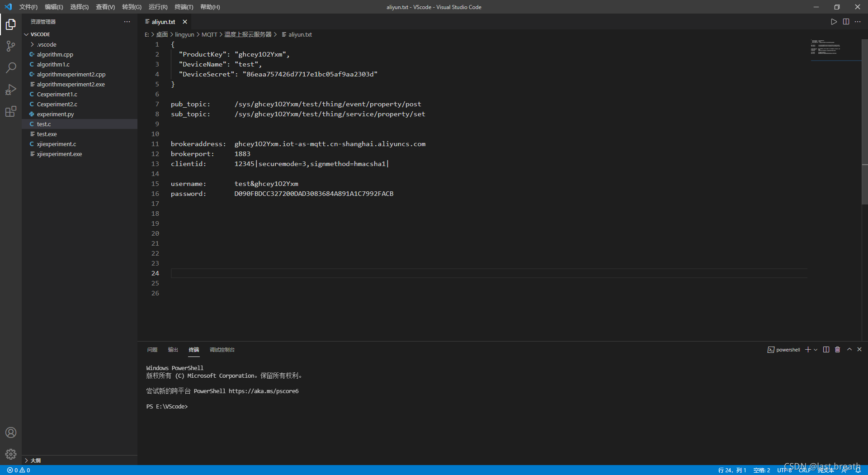Switch to 调试控制台 panel tab
The height and width of the screenshot is (475, 868).
coord(222,350)
